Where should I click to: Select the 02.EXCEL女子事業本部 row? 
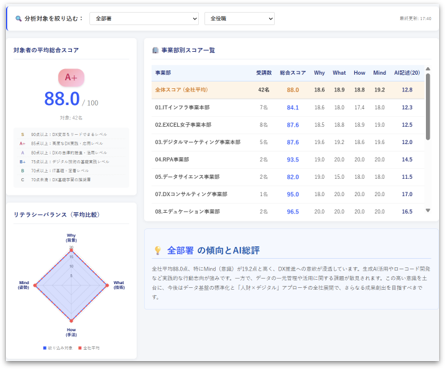pyautogui.click(x=288, y=125)
